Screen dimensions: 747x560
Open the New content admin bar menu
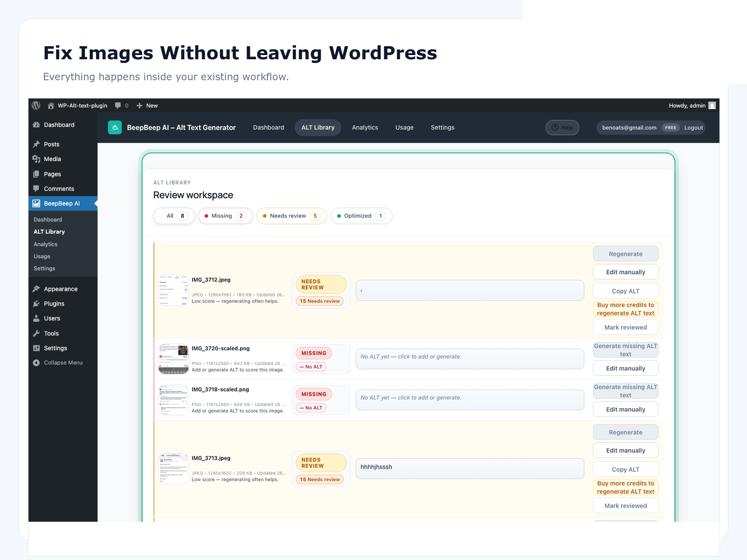147,105
